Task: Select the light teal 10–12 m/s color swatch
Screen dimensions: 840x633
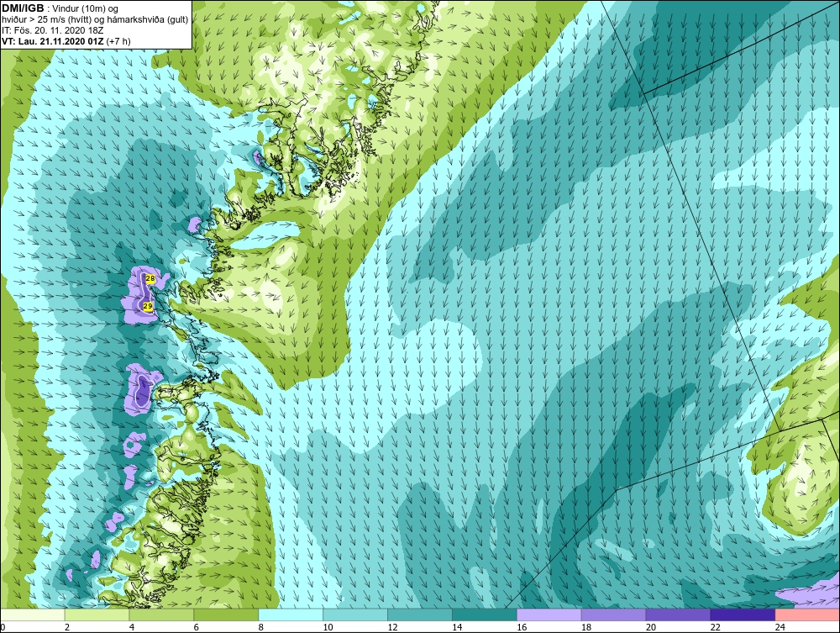Action: [355, 615]
